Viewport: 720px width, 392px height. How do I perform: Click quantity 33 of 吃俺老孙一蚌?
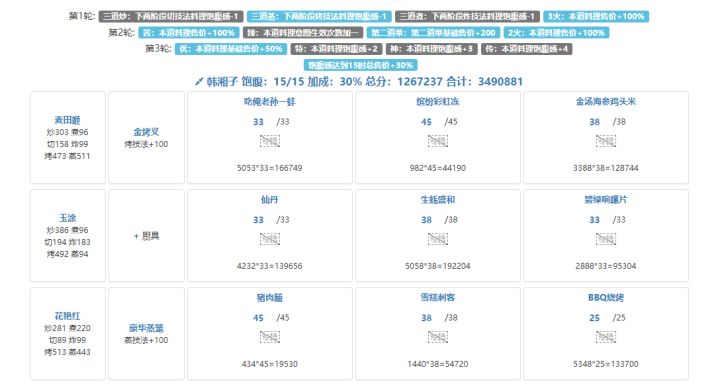[259, 122]
